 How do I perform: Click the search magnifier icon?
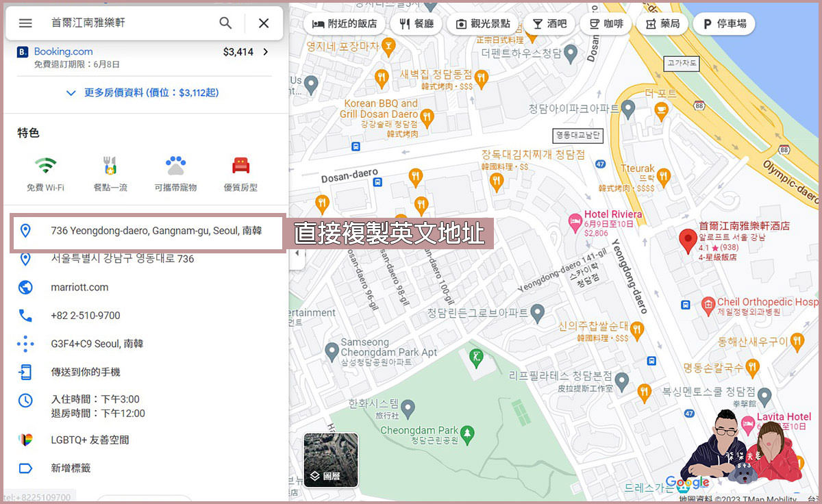tap(225, 23)
